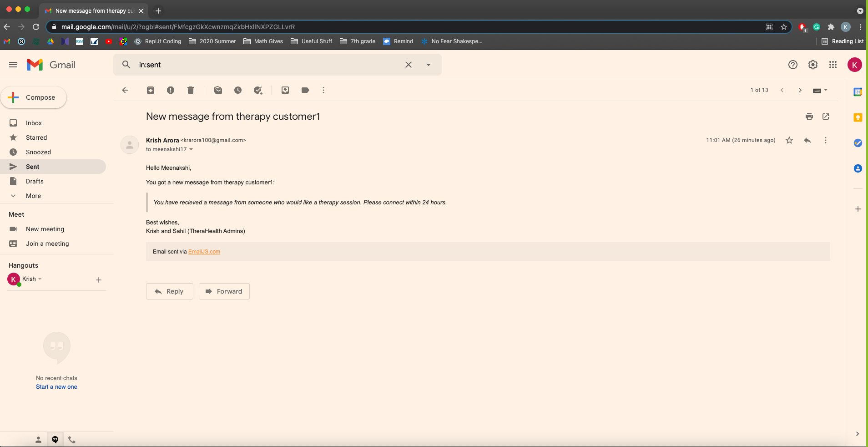Open the Gmail main menu hamburger

[13, 65]
